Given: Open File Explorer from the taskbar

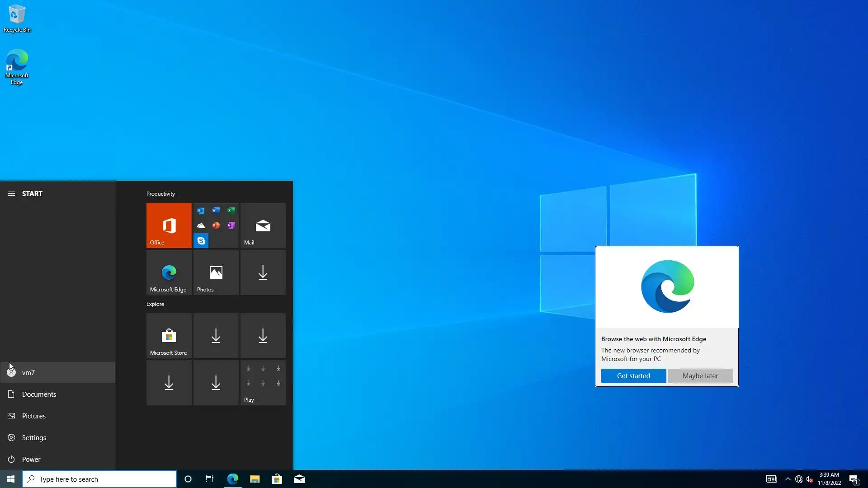Looking at the screenshot, I should click(255, 479).
